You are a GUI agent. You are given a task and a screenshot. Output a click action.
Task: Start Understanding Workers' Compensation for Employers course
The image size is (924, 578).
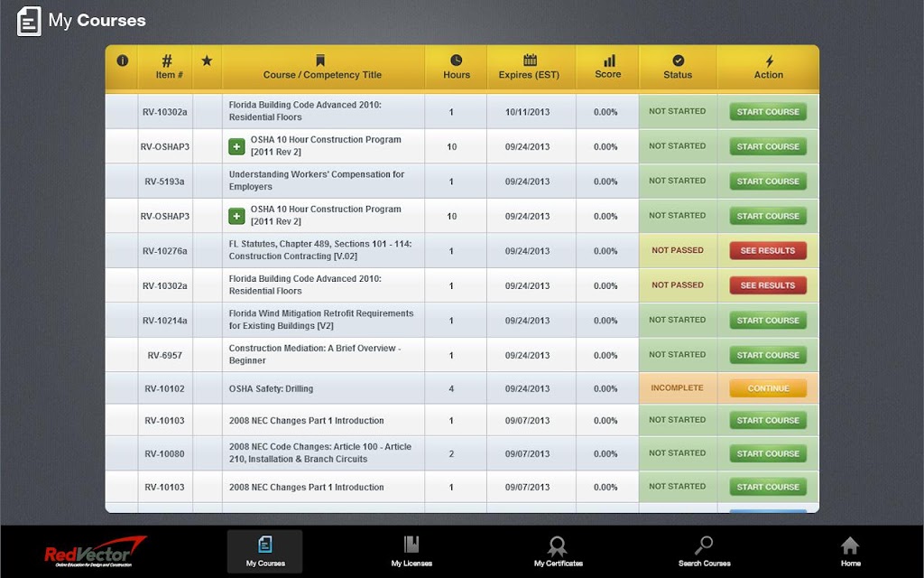pyautogui.click(x=768, y=181)
